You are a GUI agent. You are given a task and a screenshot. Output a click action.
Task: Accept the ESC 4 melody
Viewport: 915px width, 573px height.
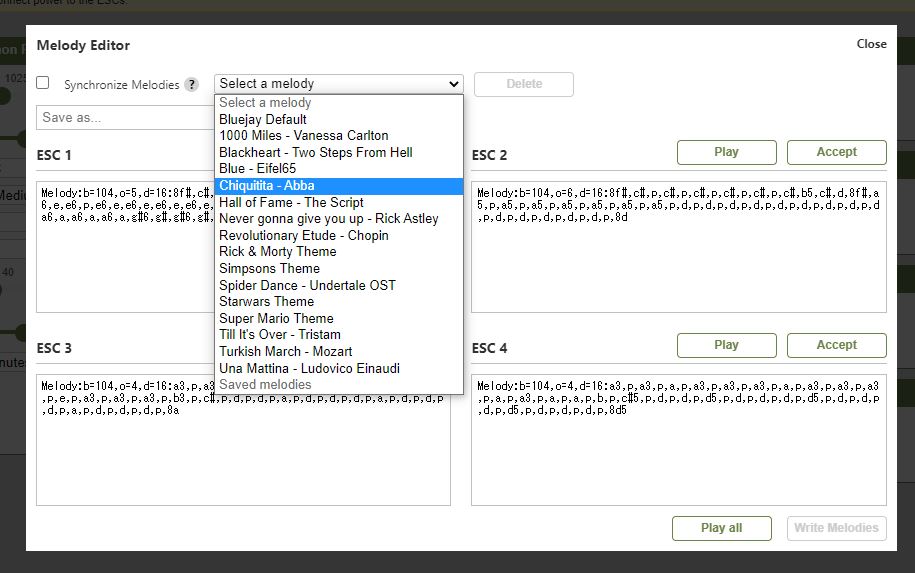(x=837, y=345)
